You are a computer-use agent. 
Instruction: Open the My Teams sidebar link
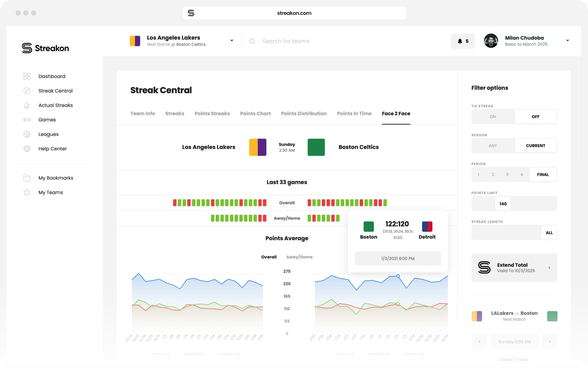51,192
